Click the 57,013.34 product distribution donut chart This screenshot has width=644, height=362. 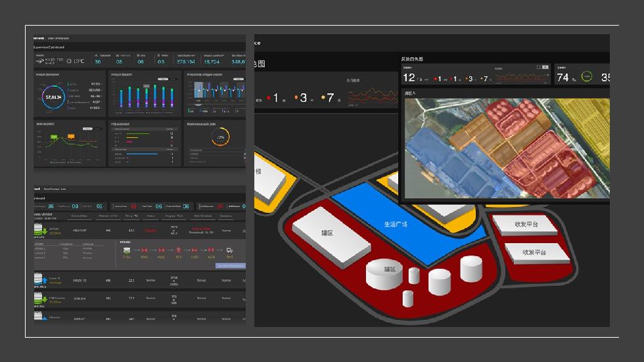[53, 97]
